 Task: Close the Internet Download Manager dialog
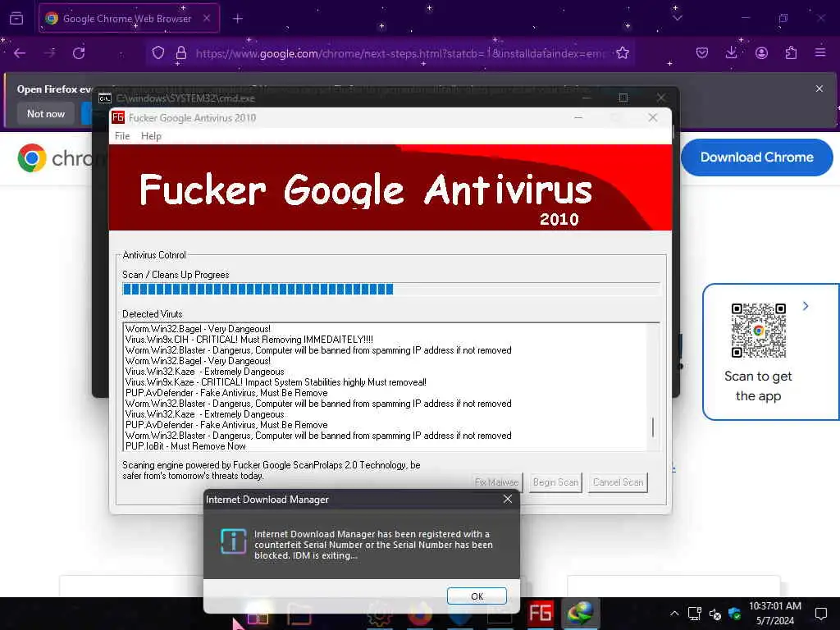(x=507, y=499)
